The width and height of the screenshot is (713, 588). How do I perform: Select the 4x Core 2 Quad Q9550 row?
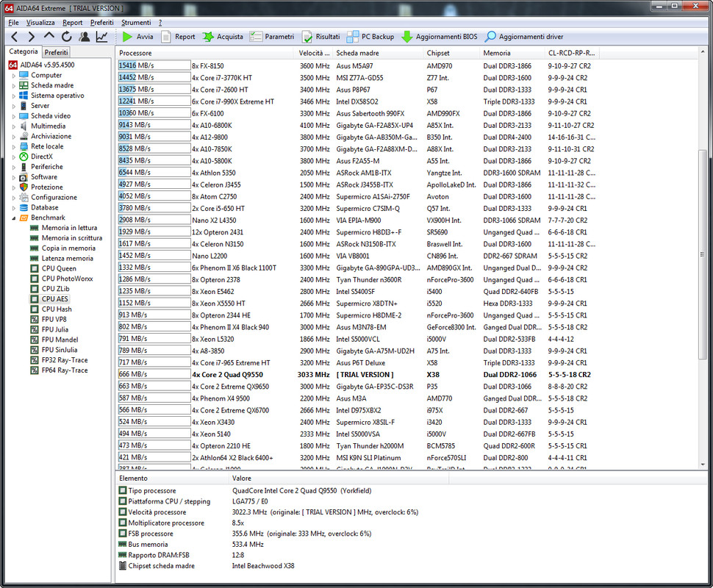pos(358,375)
